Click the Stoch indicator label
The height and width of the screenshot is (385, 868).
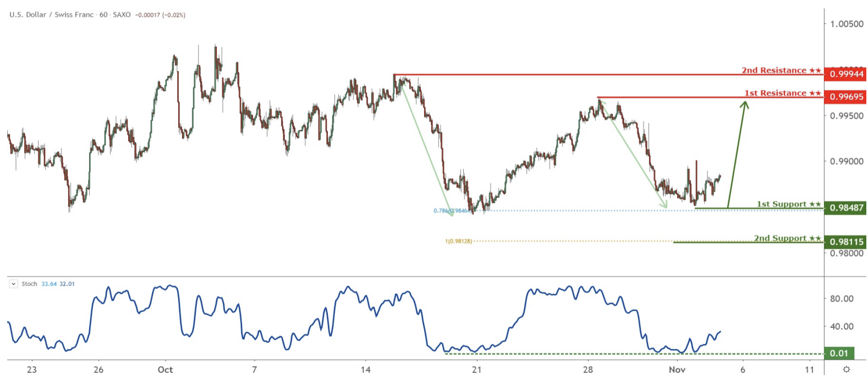coord(29,284)
